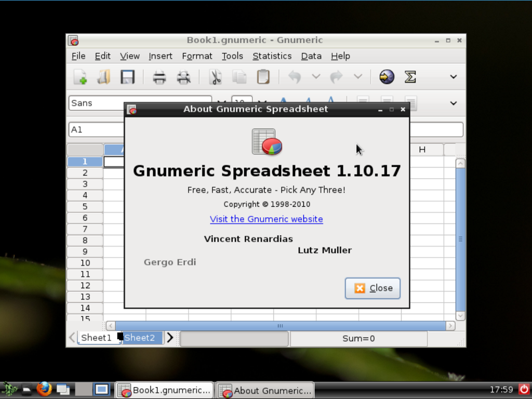
Task: Click the red power button in tray
Action: pos(525,389)
